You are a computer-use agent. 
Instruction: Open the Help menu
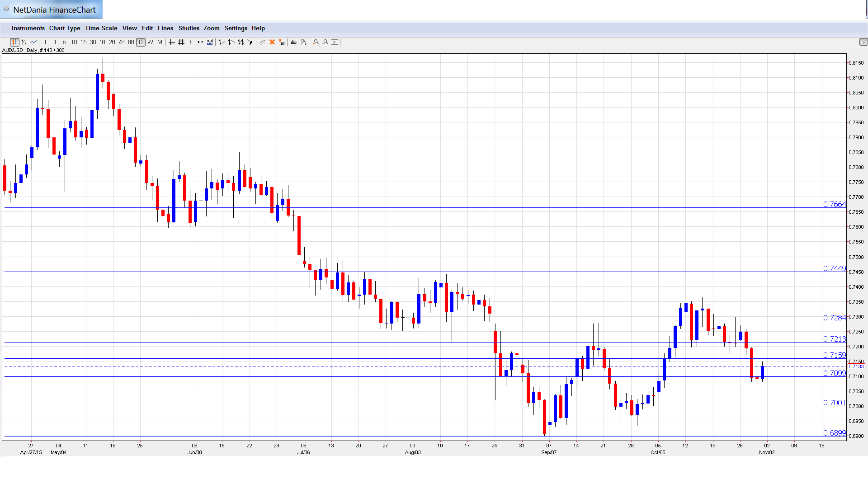(258, 28)
